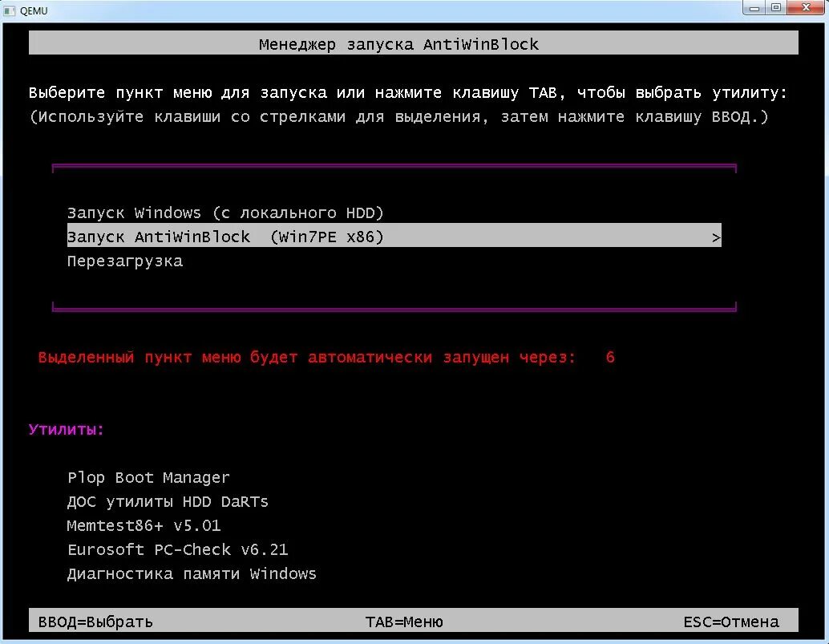The width and height of the screenshot is (829, 644).
Task: Click the 'Утилиты:' heading
Action: [66, 429]
